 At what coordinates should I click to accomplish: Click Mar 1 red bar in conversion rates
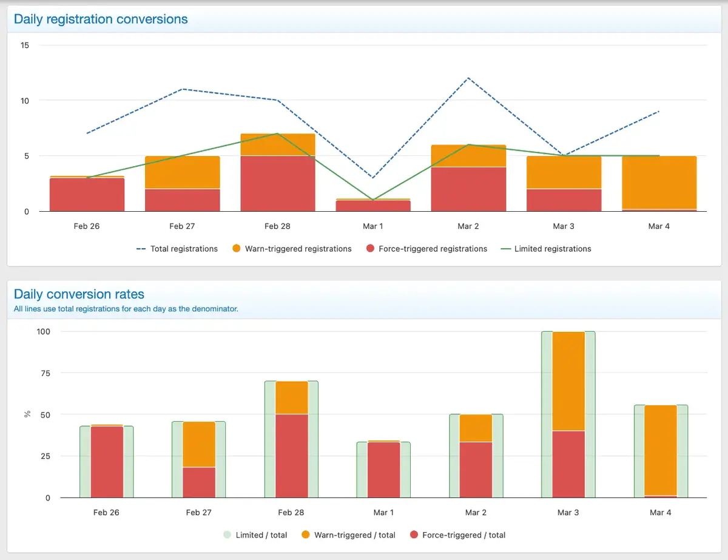(x=383, y=470)
